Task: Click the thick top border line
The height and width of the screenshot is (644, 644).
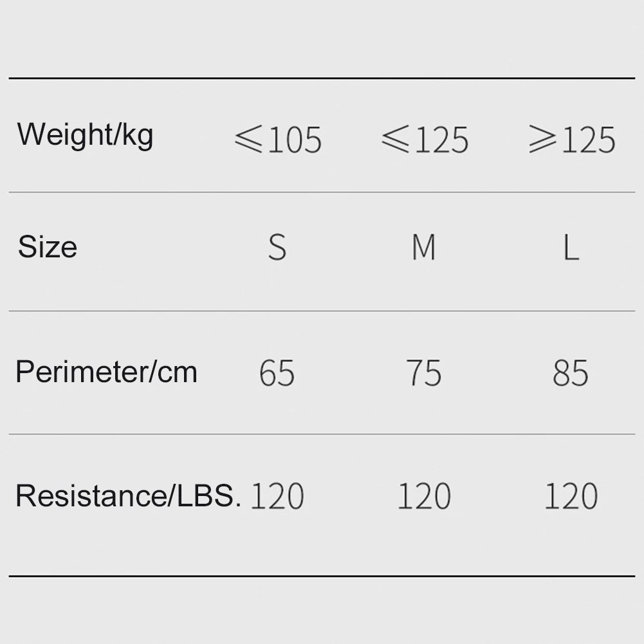Action: click(322, 78)
